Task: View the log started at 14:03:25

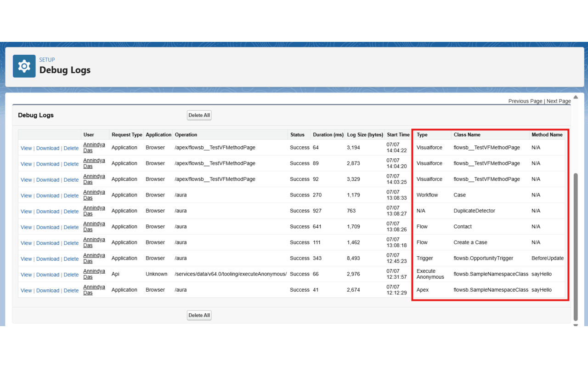Action: tap(26, 180)
